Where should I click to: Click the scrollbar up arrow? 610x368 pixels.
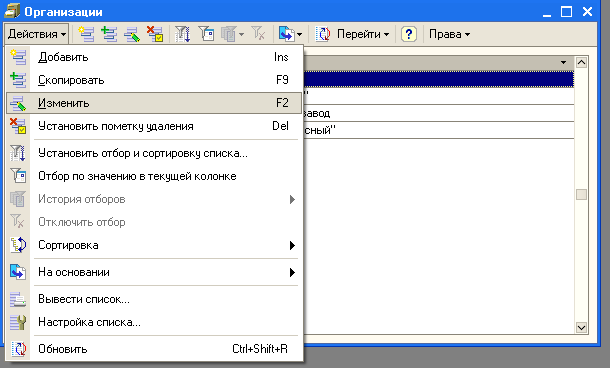point(581,62)
